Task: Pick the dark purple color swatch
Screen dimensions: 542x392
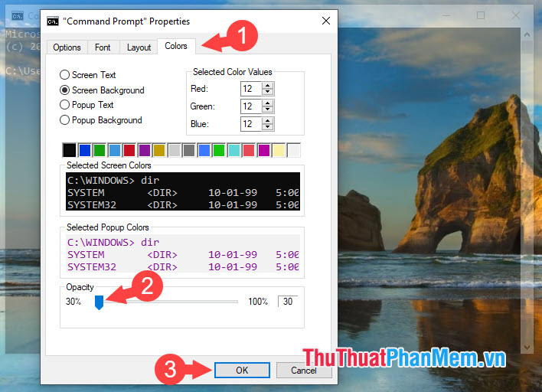Action: click(x=145, y=150)
